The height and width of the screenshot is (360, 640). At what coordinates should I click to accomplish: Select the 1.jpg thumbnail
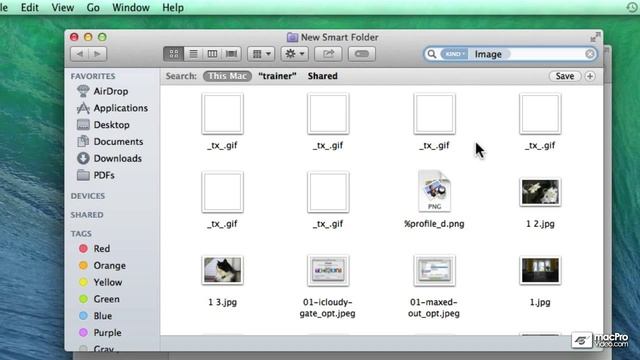(540, 270)
